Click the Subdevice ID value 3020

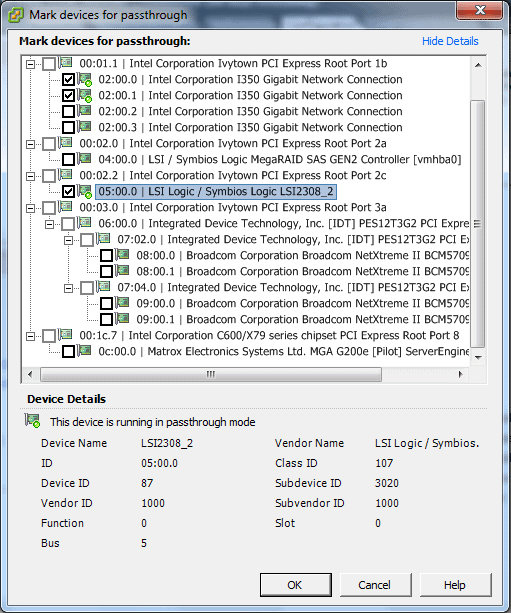(x=387, y=483)
